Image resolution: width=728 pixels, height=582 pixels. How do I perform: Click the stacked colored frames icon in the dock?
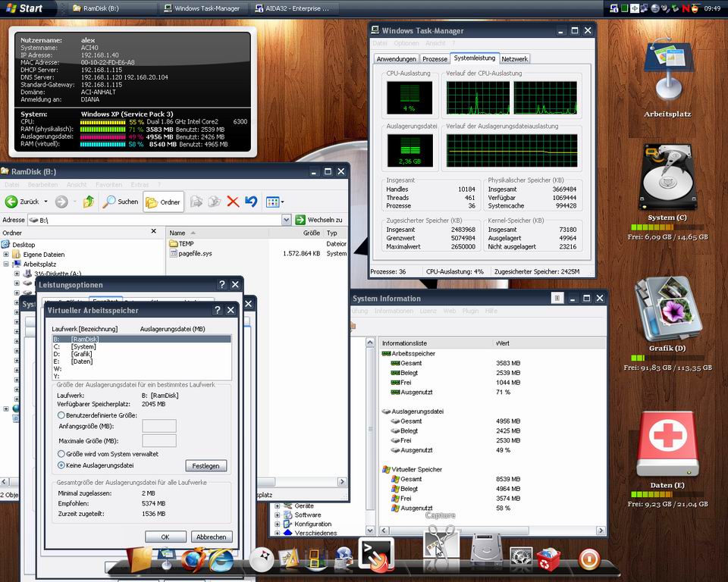316,559
